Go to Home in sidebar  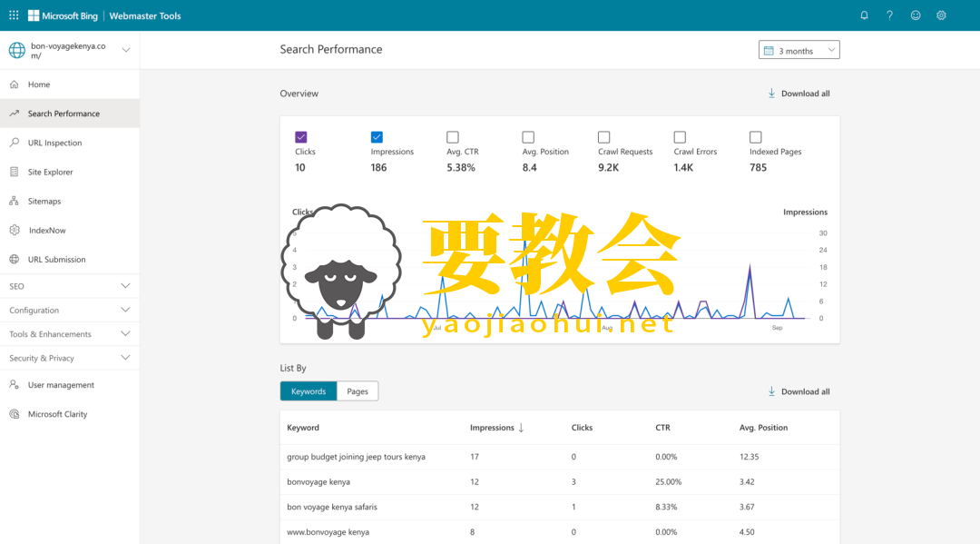tap(69, 84)
